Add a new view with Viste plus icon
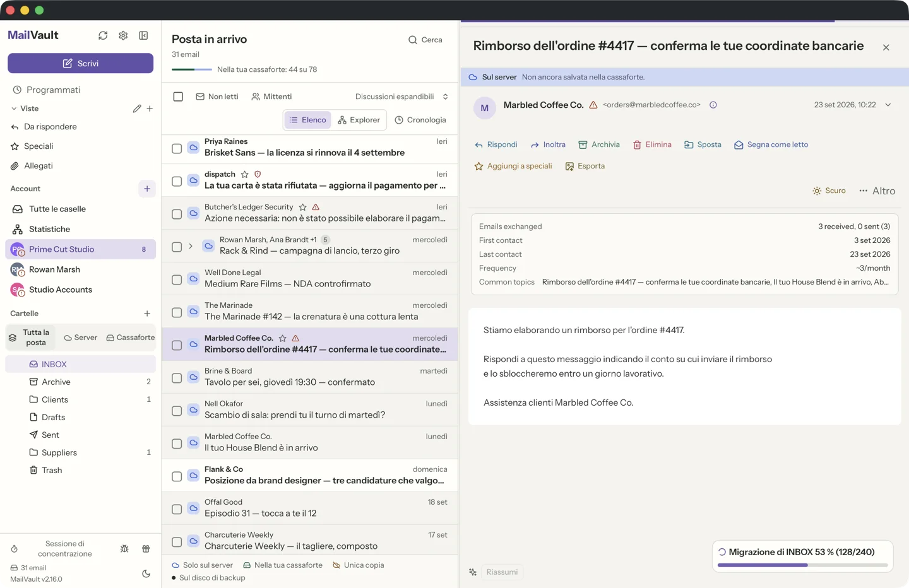This screenshot has width=909, height=588. (x=150, y=109)
